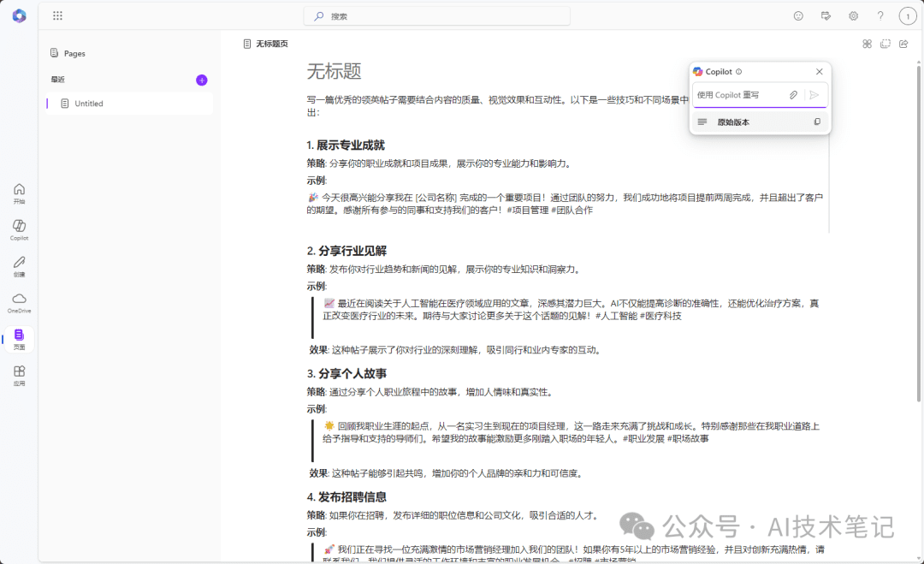924x564 pixels.
Task: Click the hashtag #人工智能 in example text
Action: point(616,316)
